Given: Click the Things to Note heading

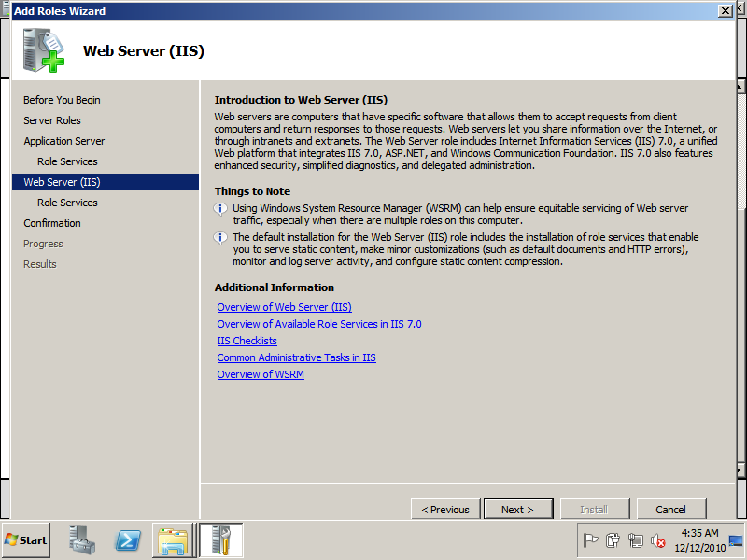Looking at the screenshot, I should tap(252, 191).
